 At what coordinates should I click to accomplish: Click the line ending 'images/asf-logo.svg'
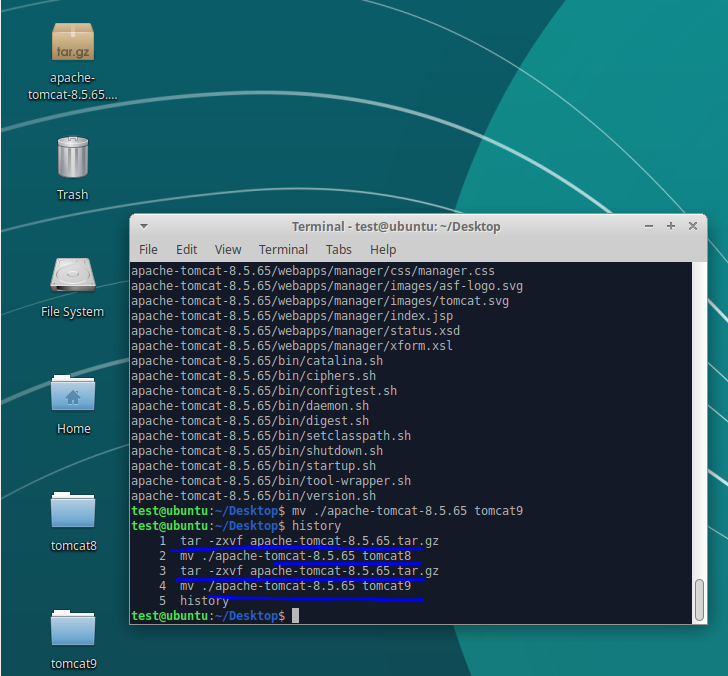(327, 286)
